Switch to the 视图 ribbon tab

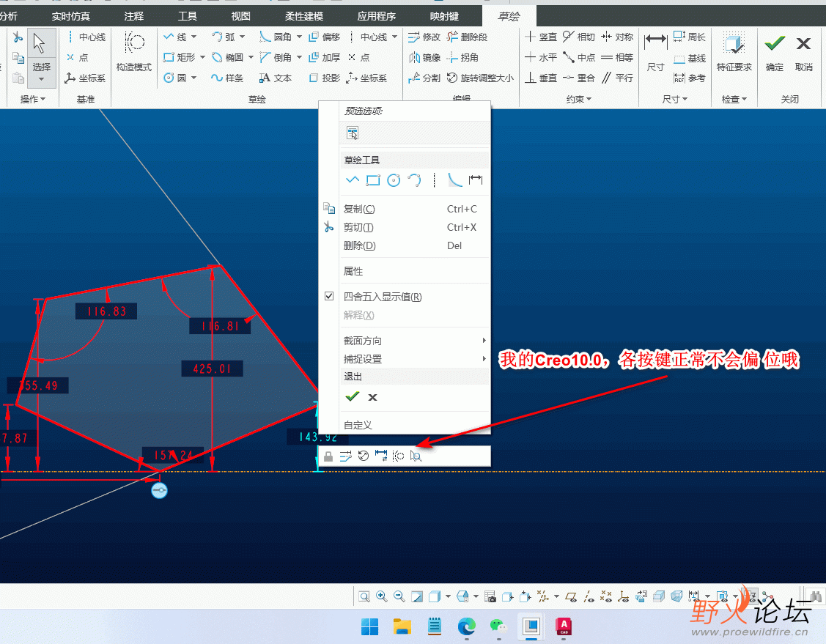tap(240, 16)
